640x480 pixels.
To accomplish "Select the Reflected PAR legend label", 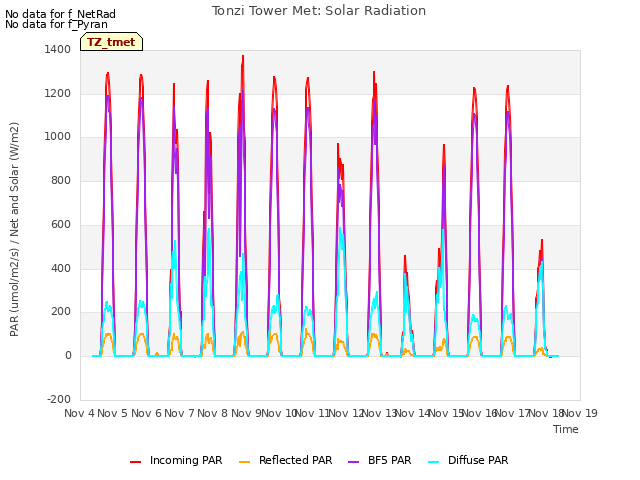I will click(x=296, y=460).
